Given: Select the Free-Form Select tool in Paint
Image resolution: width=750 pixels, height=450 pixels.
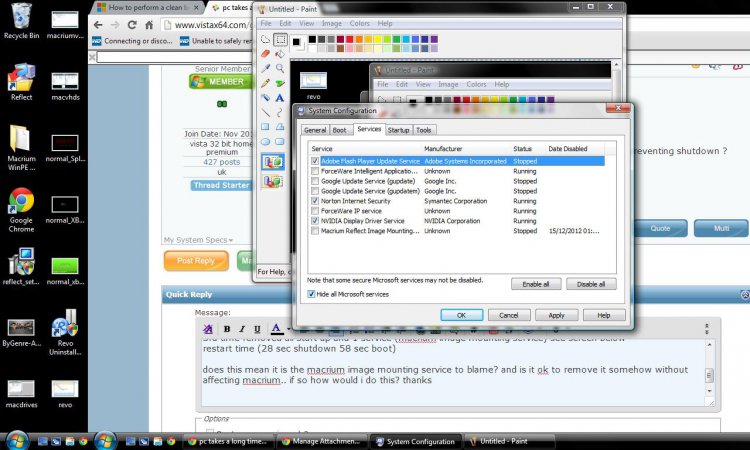Looking at the screenshot, I should [x=265, y=39].
